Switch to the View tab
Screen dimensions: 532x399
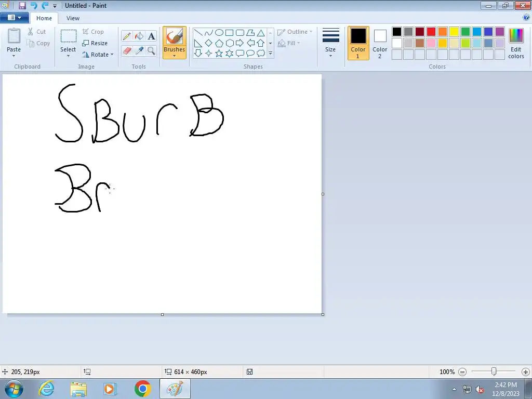pos(73,18)
